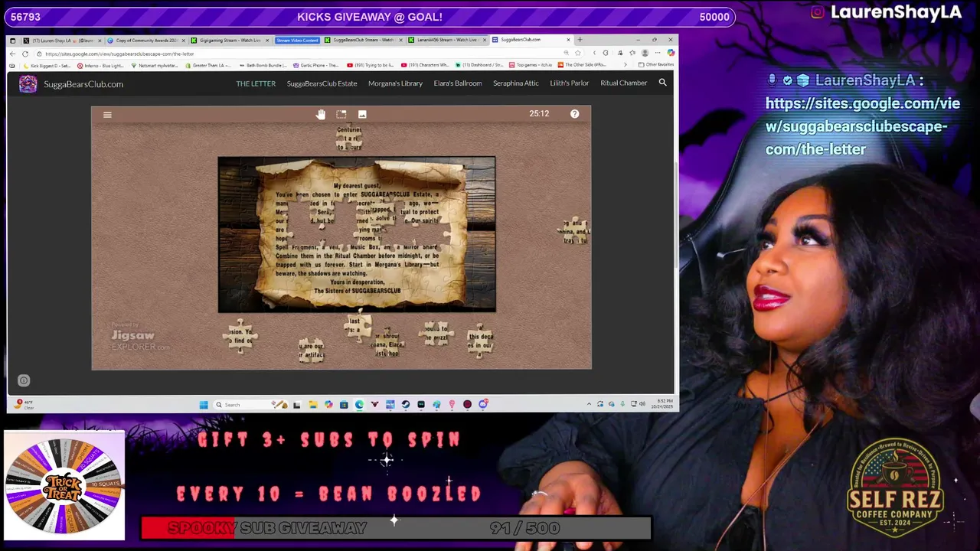Open Top games - itch.io bookmark

click(532, 66)
